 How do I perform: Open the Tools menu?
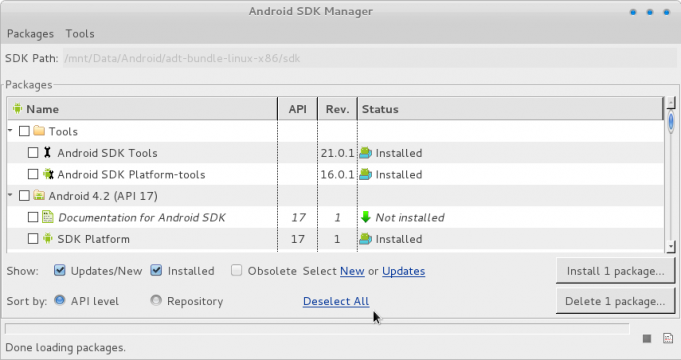[x=80, y=34]
